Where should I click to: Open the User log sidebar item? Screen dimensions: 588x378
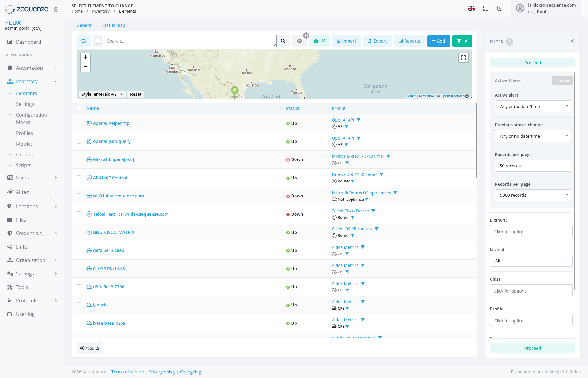click(x=25, y=314)
